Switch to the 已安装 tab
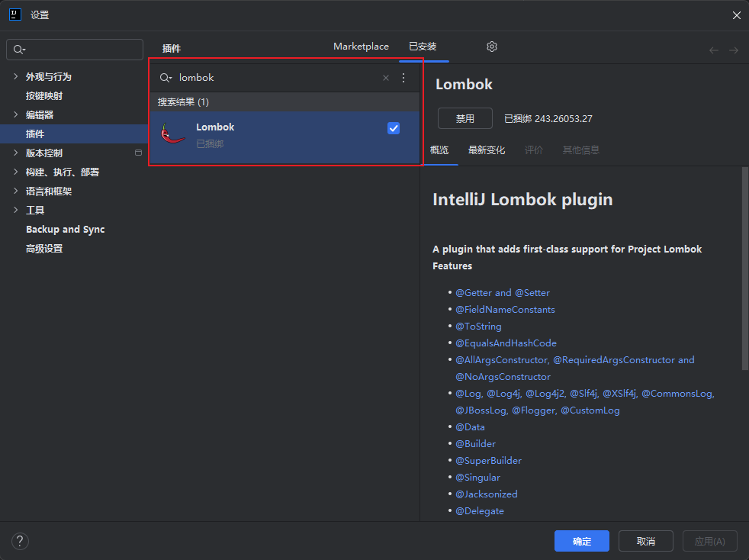 pyautogui.click(x=423, y=47)
